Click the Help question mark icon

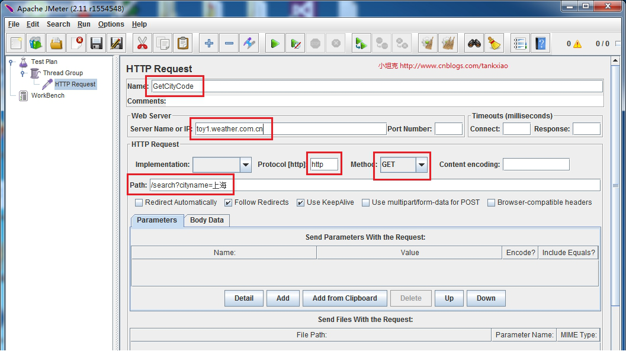point(541,43)
